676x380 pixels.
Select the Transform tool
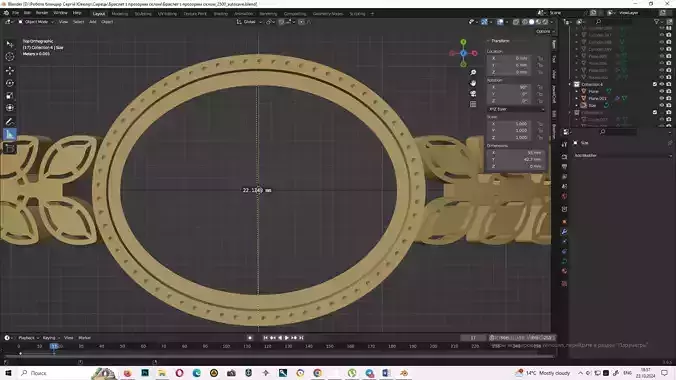9,108
